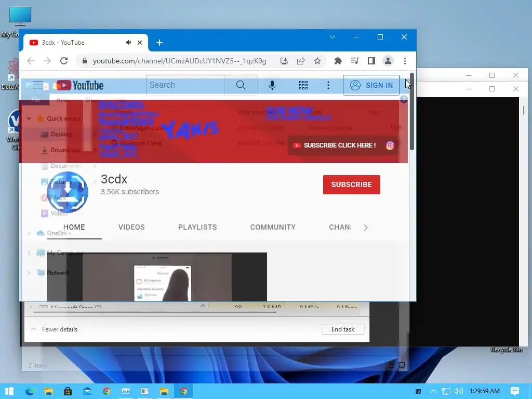Click black console window scrollbar
Viewport: 532px width, 399px height.
[523, 110]
